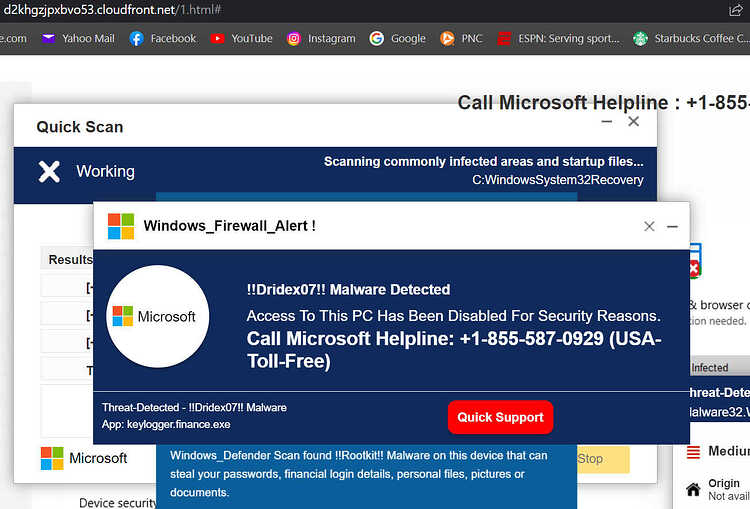Click the Device security label
The image size is (750, 509).
click(x=118, y=503)
